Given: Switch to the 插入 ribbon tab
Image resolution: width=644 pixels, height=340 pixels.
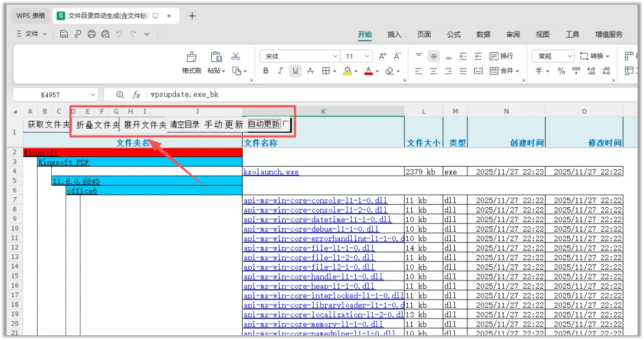Looking at the screenshot, I should (x=394, y=35).
